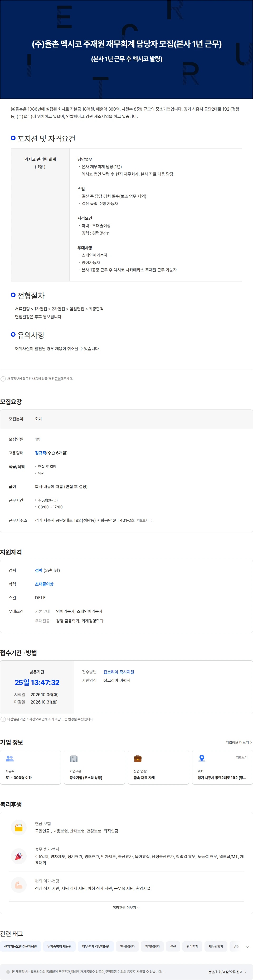
Task: Select the 재무·회계 직무채용관 tag
Action: tap(96, 946)
